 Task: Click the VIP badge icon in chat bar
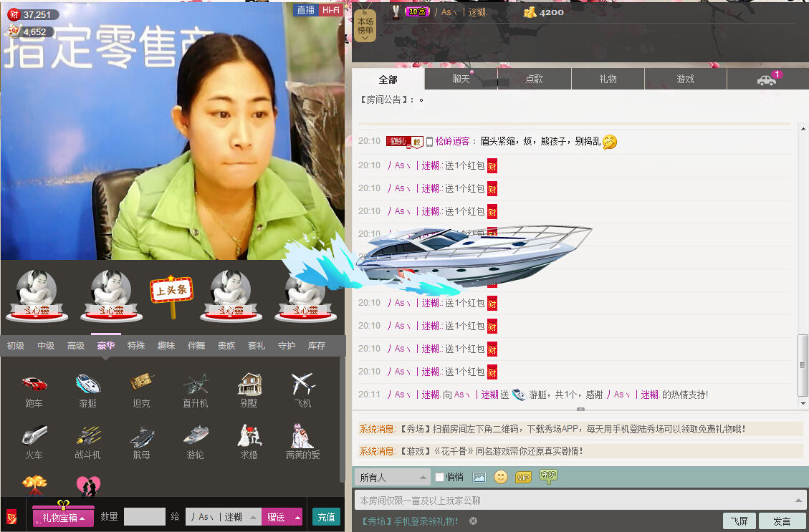(523, 477)
